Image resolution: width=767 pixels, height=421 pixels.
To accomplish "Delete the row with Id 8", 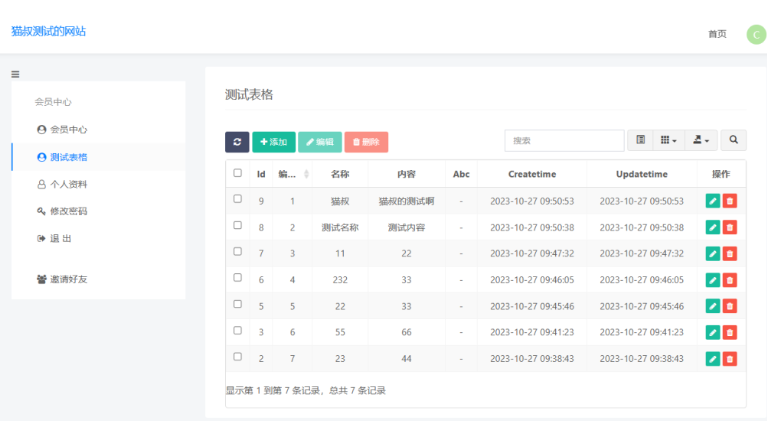I will [x=730, y=227].
